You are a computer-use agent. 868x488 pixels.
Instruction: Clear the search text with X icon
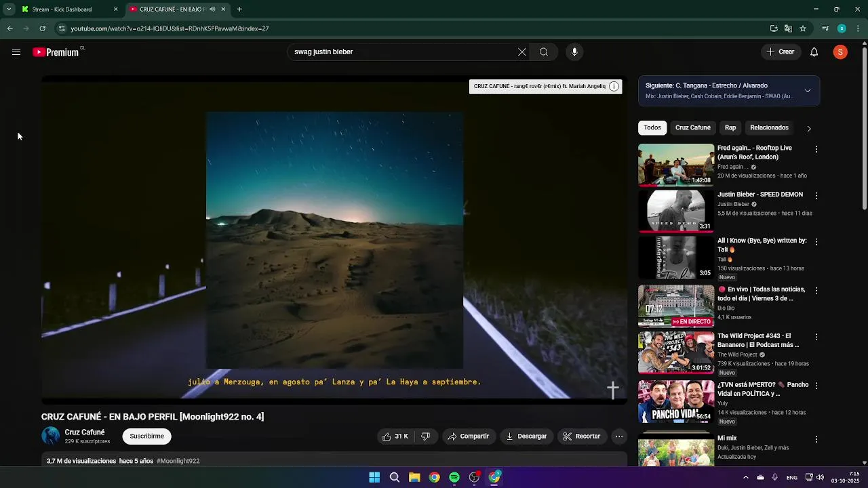tap(522, 52)
